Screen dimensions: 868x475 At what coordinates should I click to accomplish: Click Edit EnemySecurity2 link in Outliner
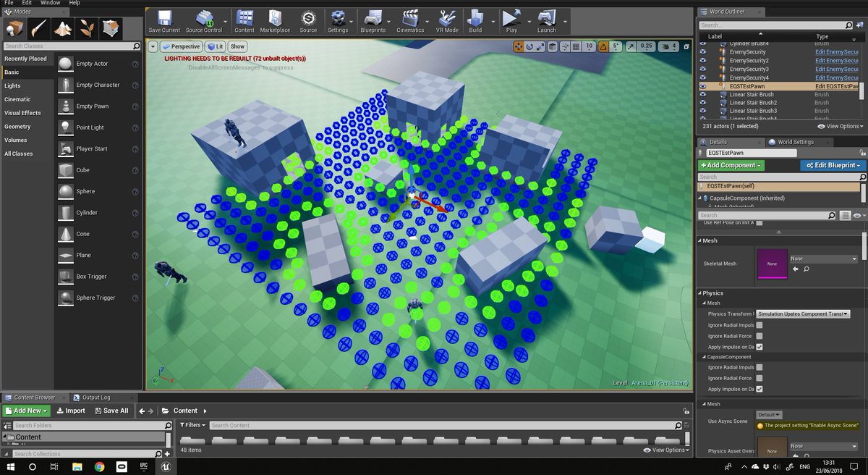click(836, 61)
